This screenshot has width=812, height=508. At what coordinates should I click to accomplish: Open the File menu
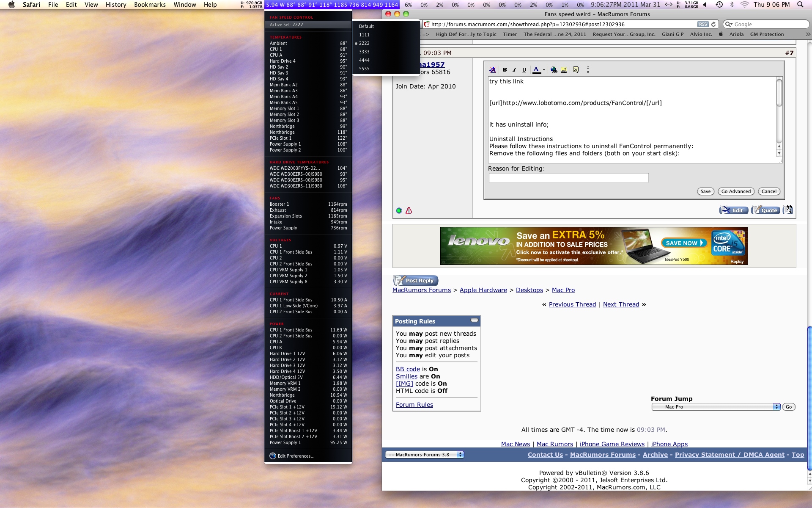[53, 5]
